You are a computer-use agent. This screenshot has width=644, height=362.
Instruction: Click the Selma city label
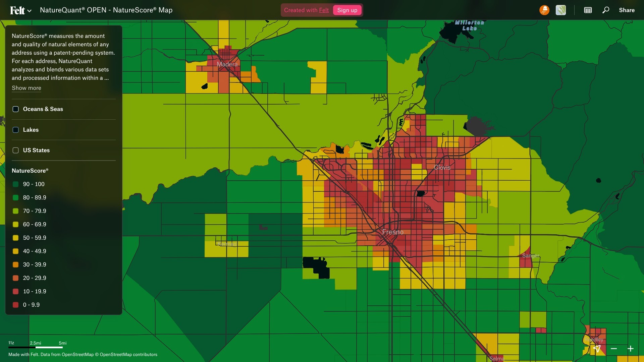496,358
